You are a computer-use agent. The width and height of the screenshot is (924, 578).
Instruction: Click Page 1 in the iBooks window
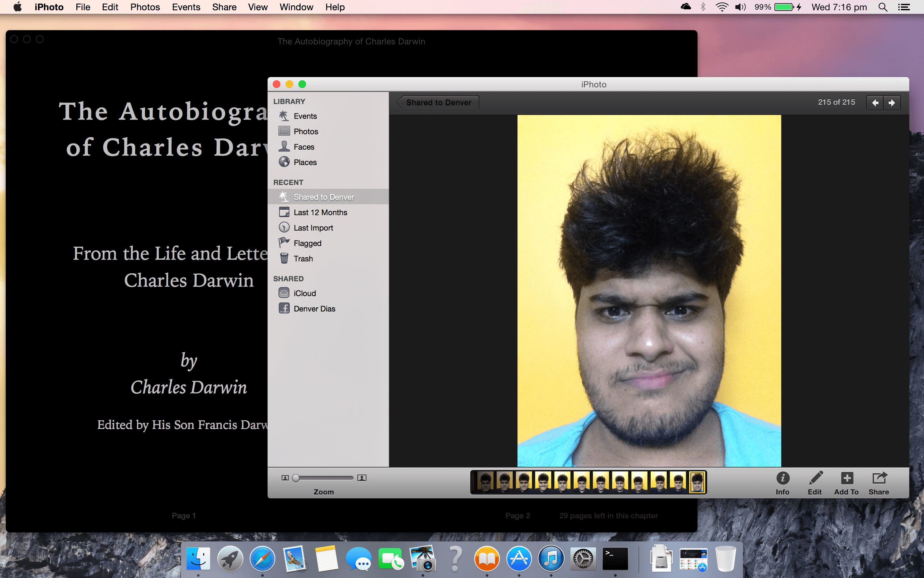click(x=184, y=515)
